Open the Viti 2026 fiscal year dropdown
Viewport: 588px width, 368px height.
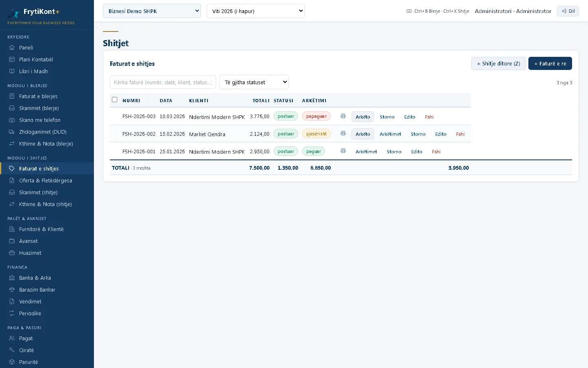click(256, 11)
